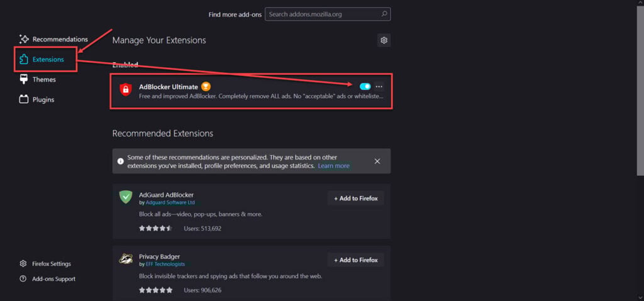
Task: Open the extensions tools gear menu
Action: (x=384, y=40)
